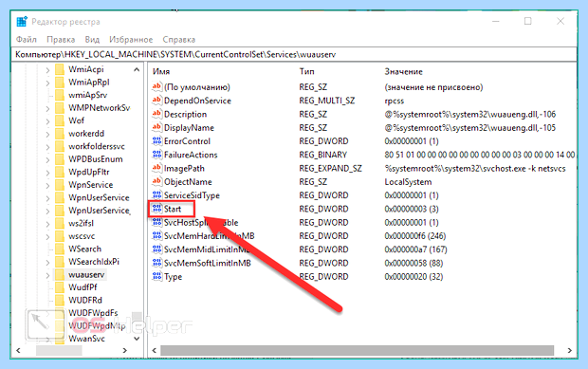Viewport: 588px width, 369px height.
Task: Open the Избранное menu
Action: [x=131, y=40]
